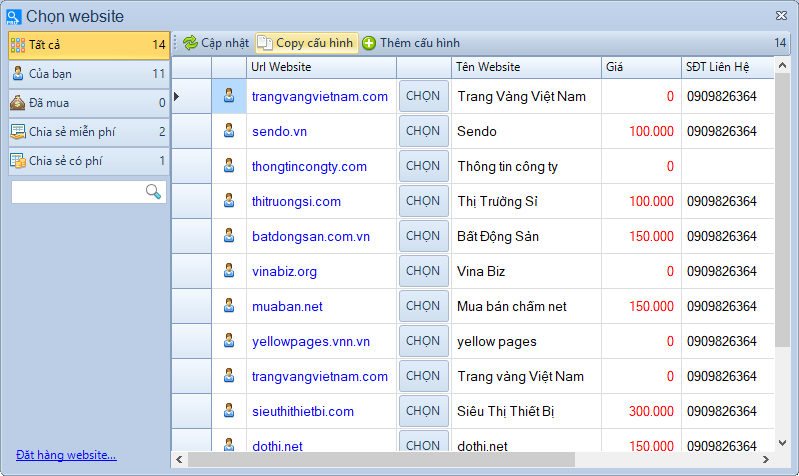This screenshot has width=799, height=476.
Task: Select the Vina Biz name cell
Action: point(526,271)
